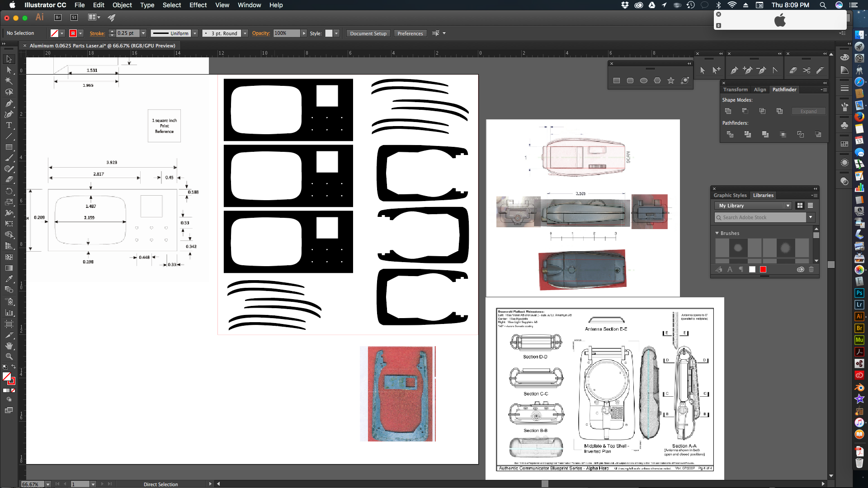Select the Add Anchor Point tool
The image size is (868, 488).
click(748, 70)
